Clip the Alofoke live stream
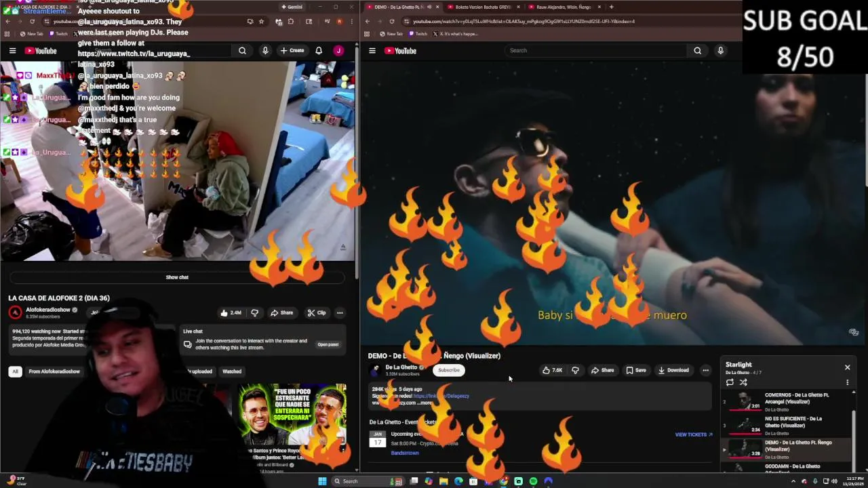 pyautogui.click(x=317, y=312)
